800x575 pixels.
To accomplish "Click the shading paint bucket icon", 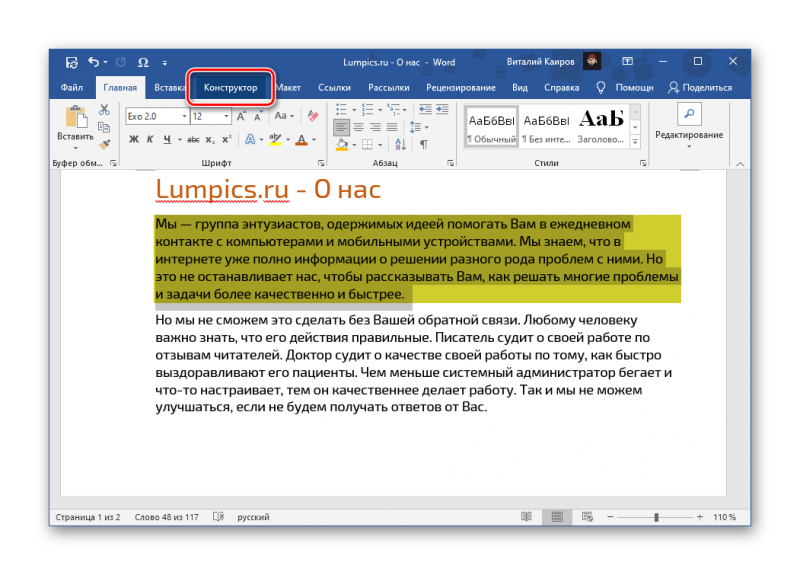I will [342, 145].
